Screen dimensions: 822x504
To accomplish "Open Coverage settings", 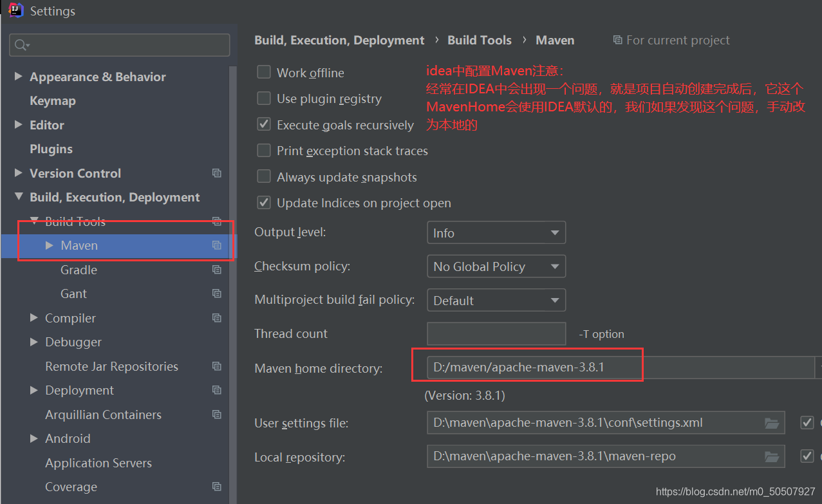I will pos(71,487).
